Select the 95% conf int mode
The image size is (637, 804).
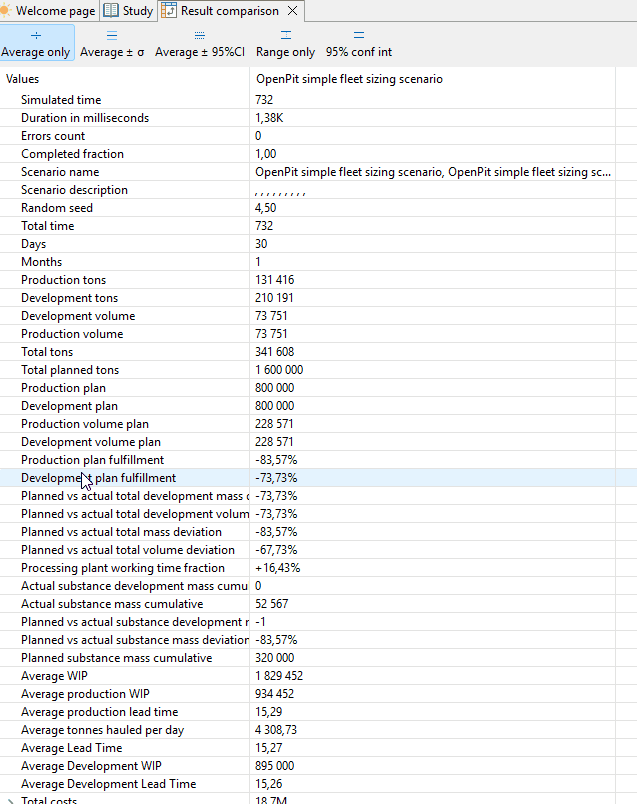359,43
